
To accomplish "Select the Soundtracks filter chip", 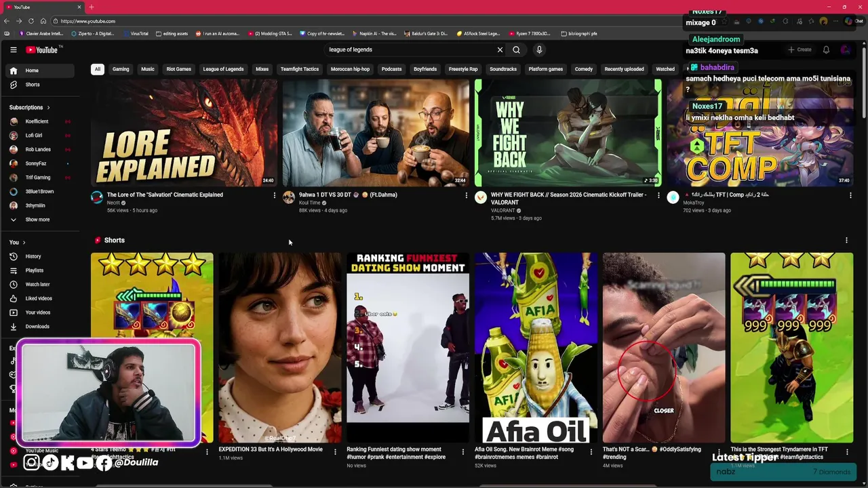I will [x=503, y=69].
